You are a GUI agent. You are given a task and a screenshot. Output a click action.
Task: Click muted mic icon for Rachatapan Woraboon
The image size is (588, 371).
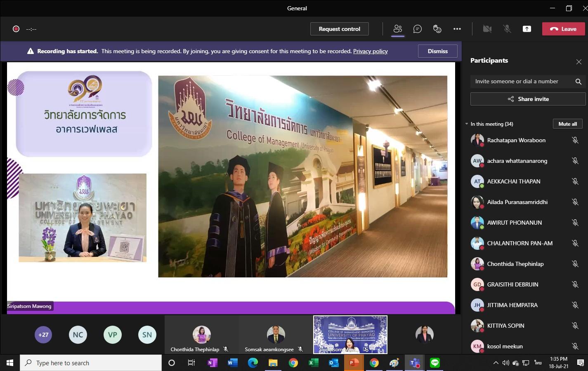click(575, 140)
